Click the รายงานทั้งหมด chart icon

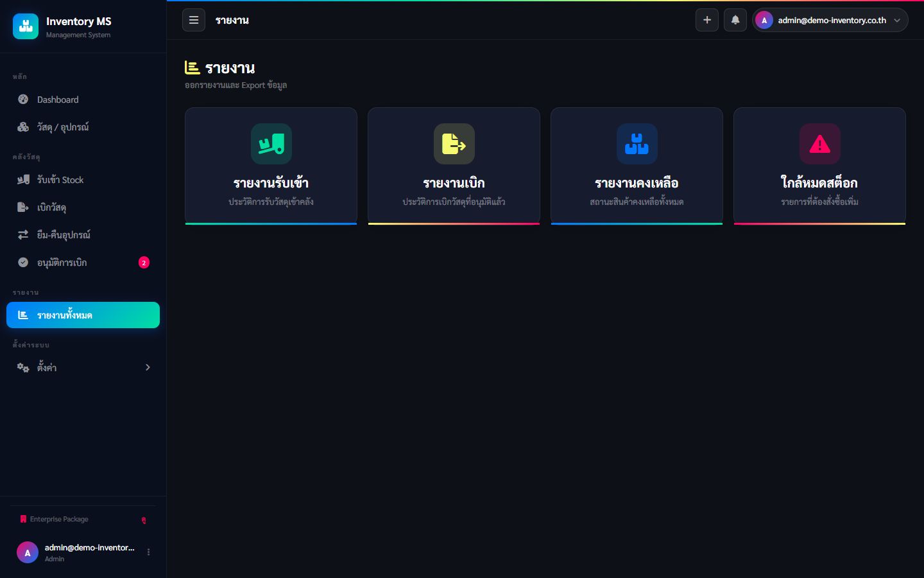[23, 315]
